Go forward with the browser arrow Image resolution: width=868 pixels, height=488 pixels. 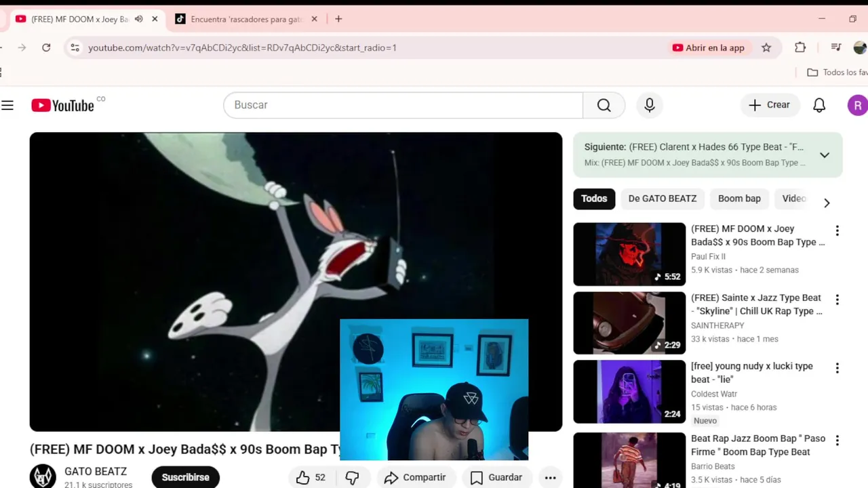22,47
